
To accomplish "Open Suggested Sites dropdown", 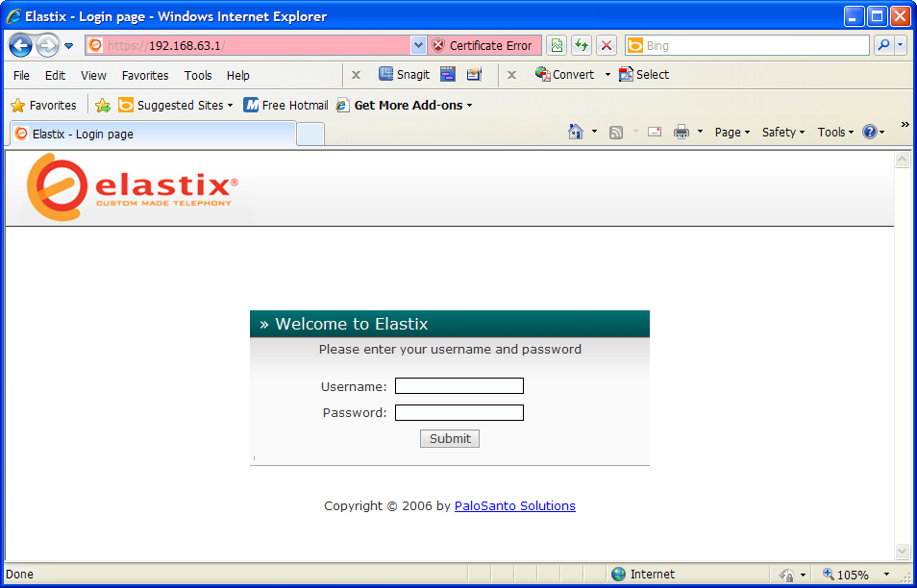I will point(176,106).
